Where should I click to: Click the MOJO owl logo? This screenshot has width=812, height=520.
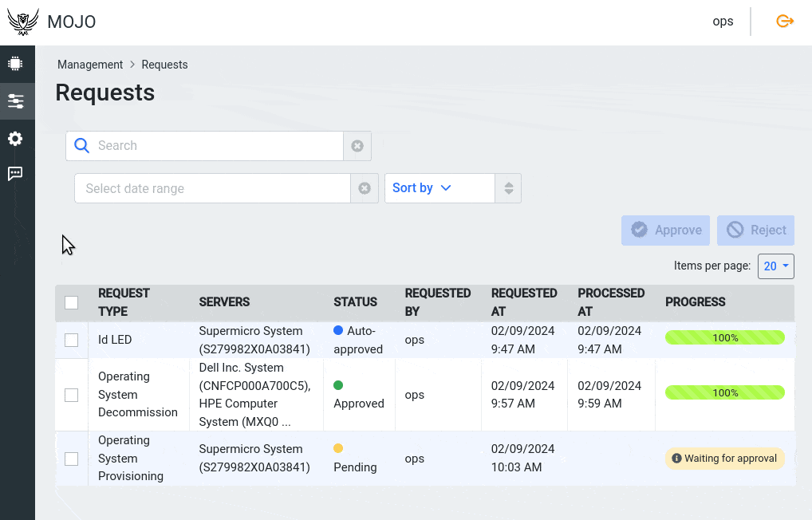pos(22,21)
